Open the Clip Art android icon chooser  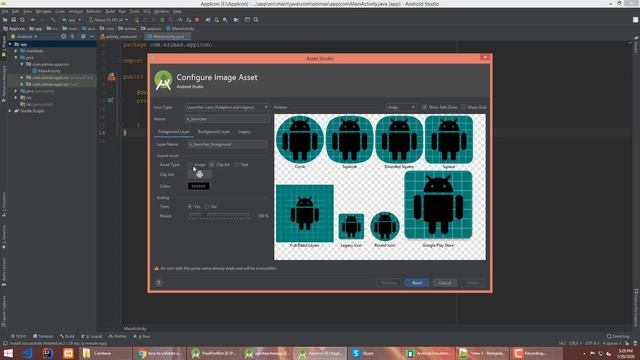point(200,175)
